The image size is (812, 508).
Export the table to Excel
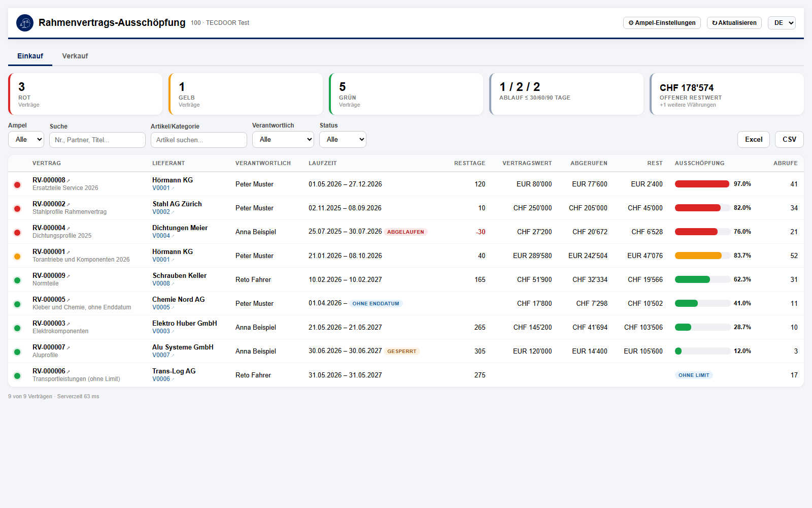(754, 139)
